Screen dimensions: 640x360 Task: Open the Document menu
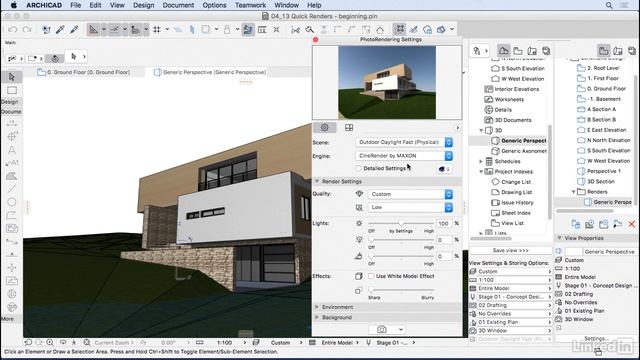point(178,5)
